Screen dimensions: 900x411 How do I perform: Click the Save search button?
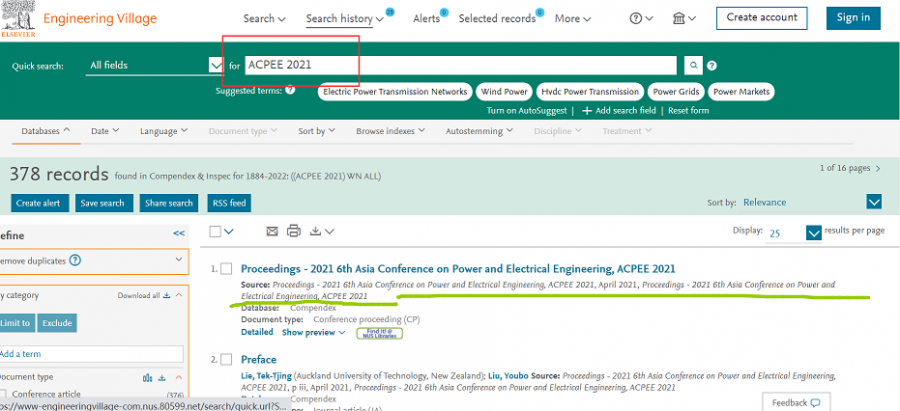[103, 203]
